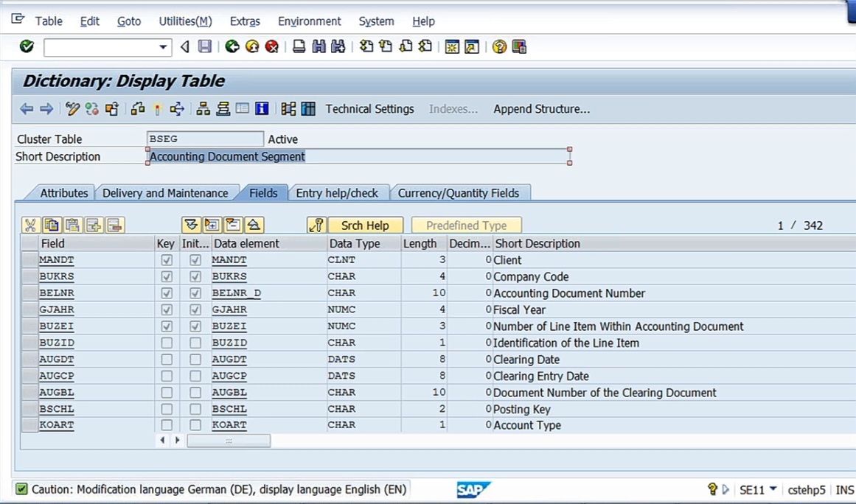This screenshot has height=504, width=856.
Task: Toggle the Key checkbox for MANDT
Action: click(x=167, y=260)
